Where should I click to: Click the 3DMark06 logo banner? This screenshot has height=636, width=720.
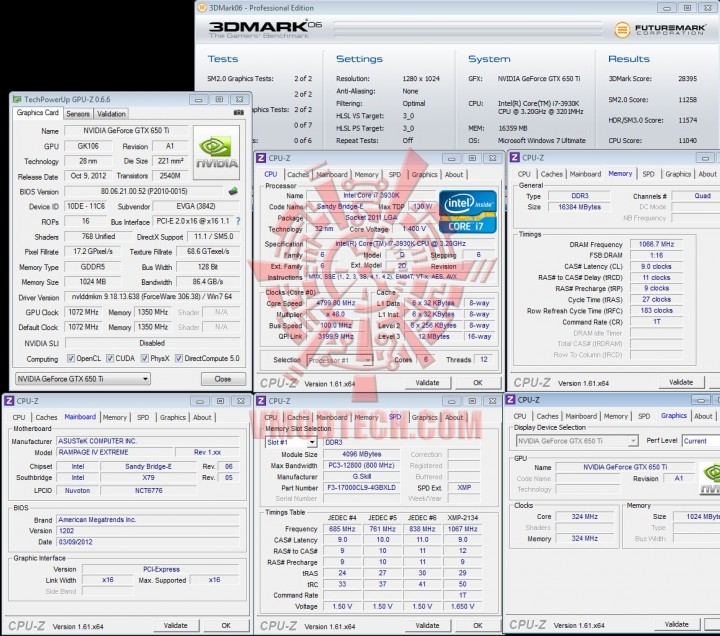pos(265,29)
